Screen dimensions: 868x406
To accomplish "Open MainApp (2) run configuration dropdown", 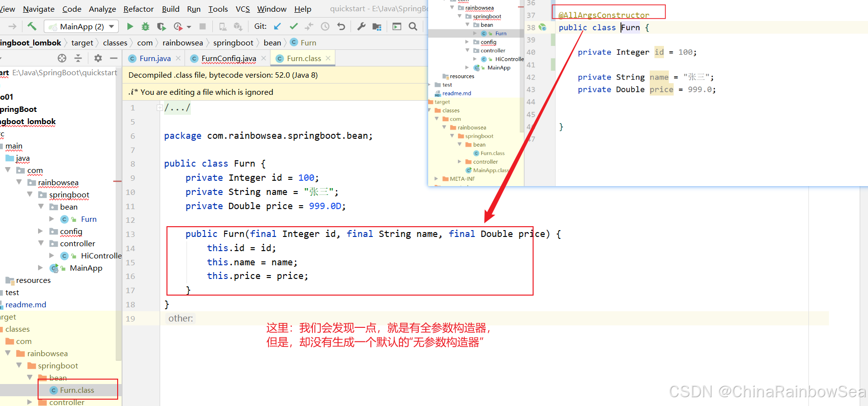I will pos(81,26).
